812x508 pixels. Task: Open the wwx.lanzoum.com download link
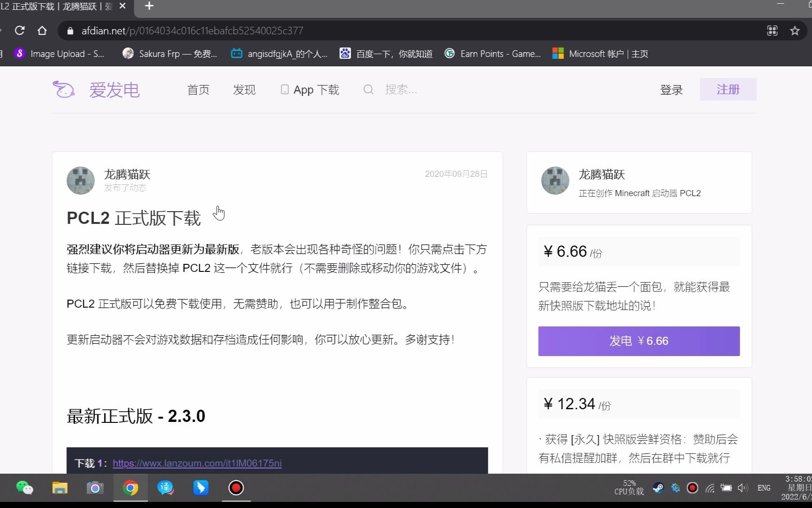click(197, 463)
